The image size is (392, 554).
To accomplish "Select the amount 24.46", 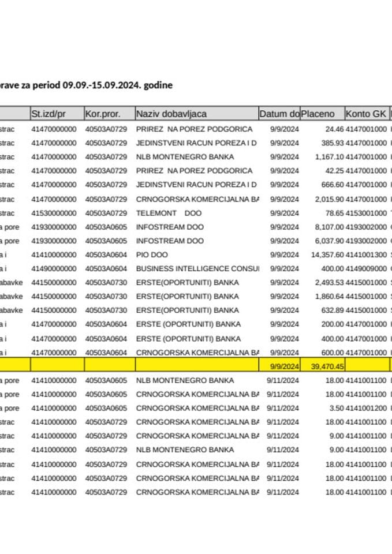I will pyautogui.click(x=334, y=129).
